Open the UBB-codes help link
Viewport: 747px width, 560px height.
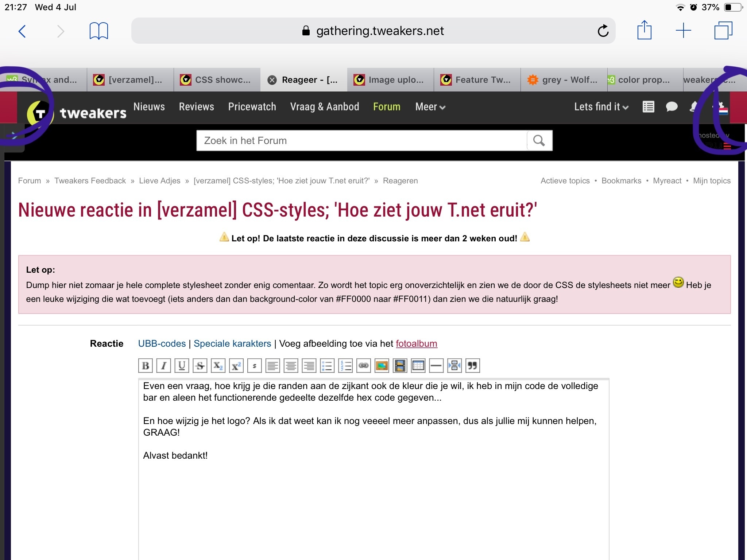click(x=162, y=343)
